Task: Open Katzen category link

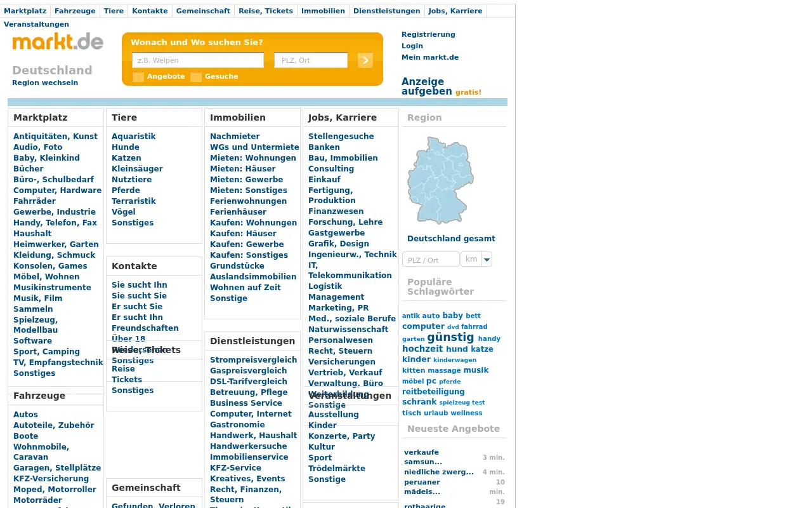Action: point(126,158)
